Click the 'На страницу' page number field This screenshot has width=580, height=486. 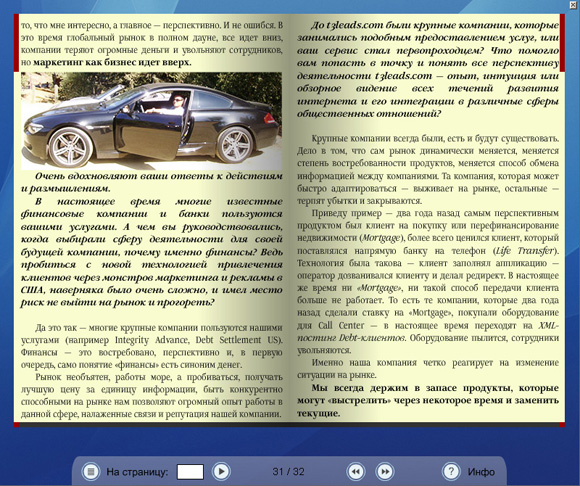point(190,472)
